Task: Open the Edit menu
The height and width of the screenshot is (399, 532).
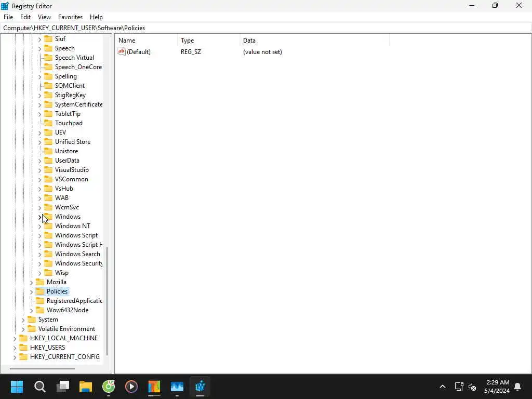Action: click(x=25, y=17)
